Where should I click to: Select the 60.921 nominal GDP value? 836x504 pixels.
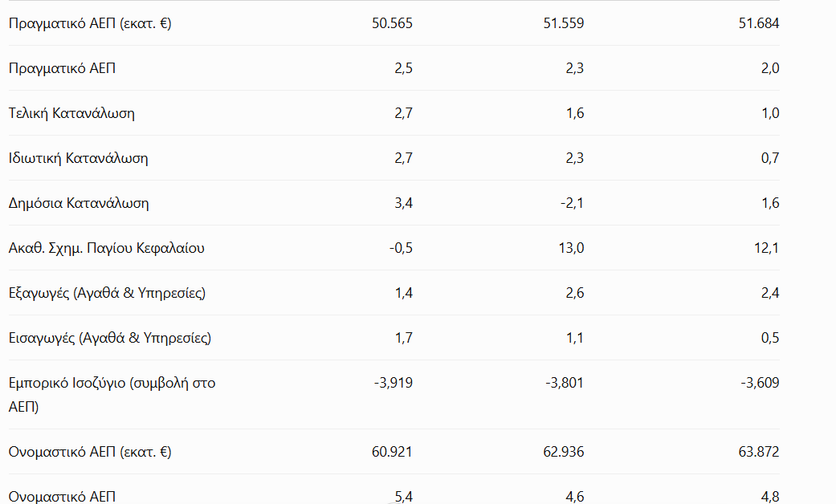click(x=393, y=452)
